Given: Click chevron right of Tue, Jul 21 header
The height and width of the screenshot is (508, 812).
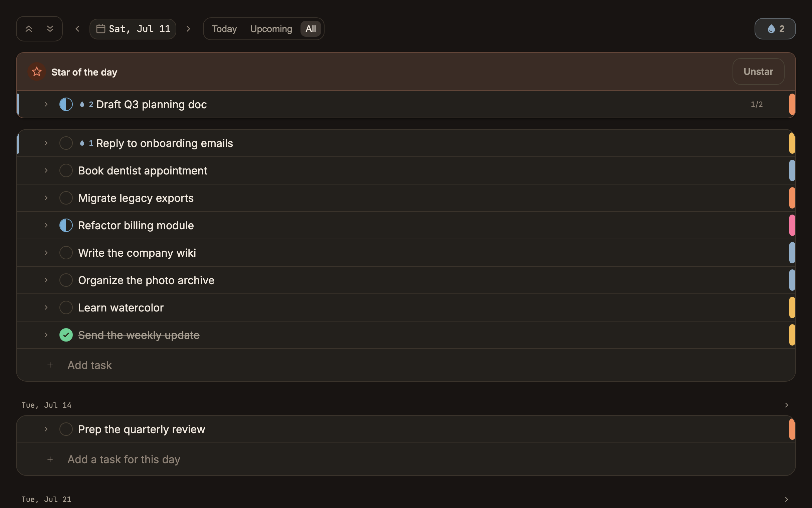Looking at the screenshot, I should (x=786, y=499).
